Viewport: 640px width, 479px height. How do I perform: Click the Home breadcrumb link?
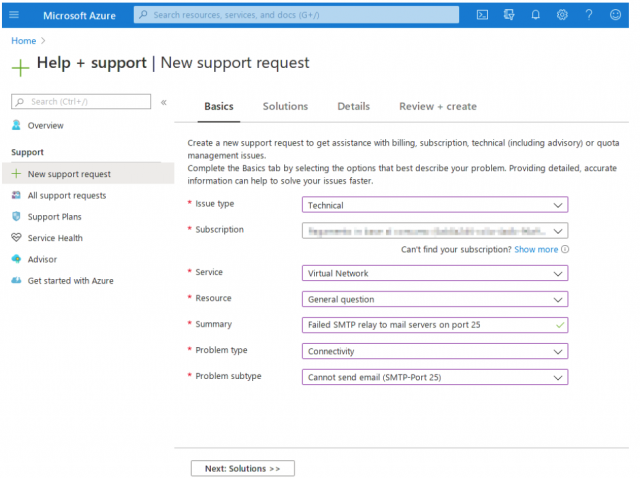click(24, 41)
